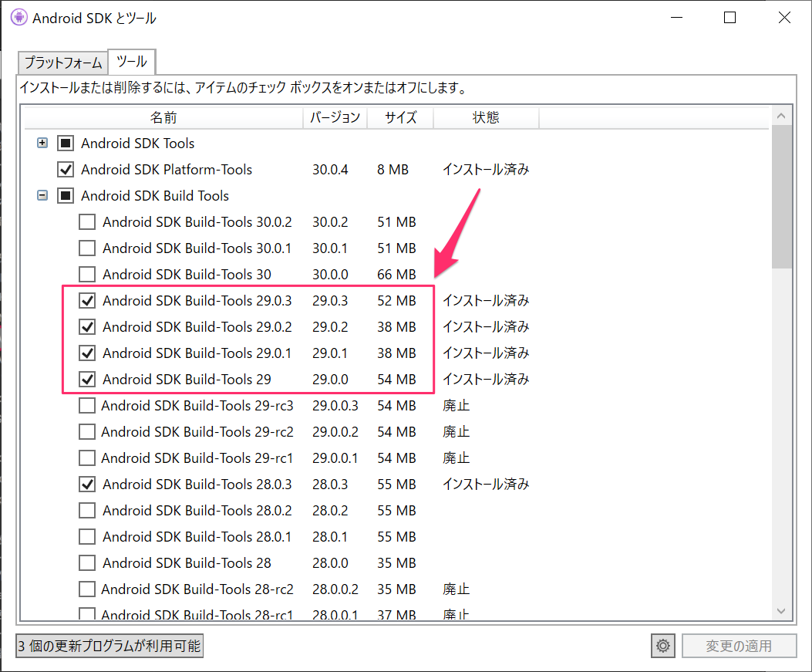812x672 pixels.
Task: Toggle the Android SDK Build Tools group checkbox
Action: click(66, 195)
